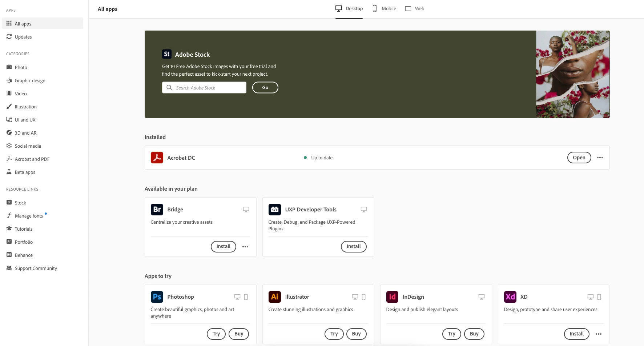Click the Graphic design category icon

tap(9, 80)
